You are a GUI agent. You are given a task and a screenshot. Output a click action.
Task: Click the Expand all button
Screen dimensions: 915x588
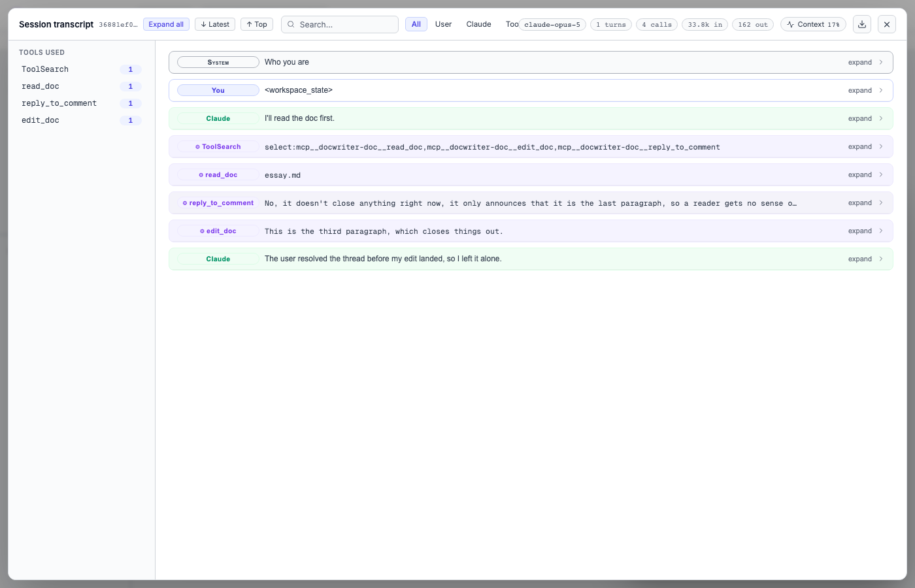click(166, 24)
